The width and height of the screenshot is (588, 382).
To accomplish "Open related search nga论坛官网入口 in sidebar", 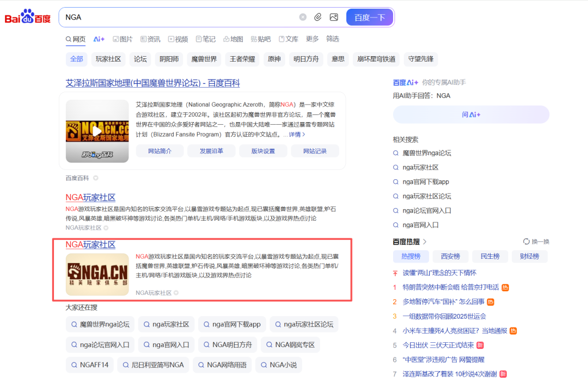I will pos(427,210).
